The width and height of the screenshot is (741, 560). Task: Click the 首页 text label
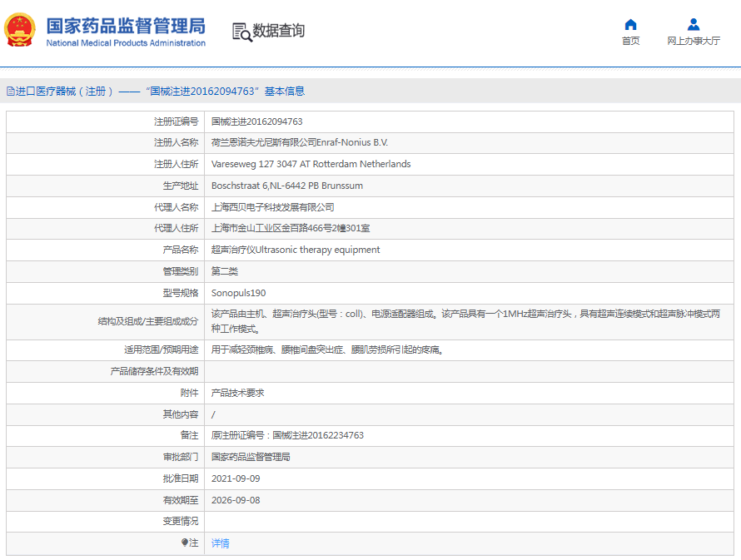[x=630, y=41]
